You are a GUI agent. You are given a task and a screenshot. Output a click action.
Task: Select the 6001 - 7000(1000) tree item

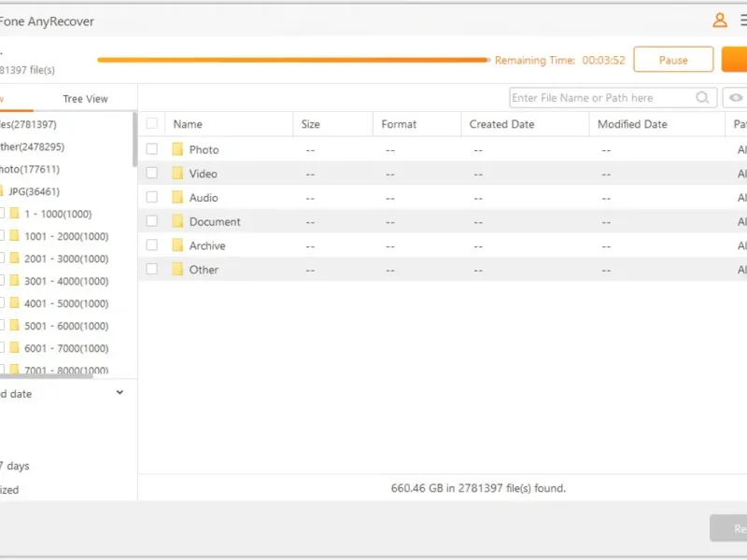coord(66,348)
